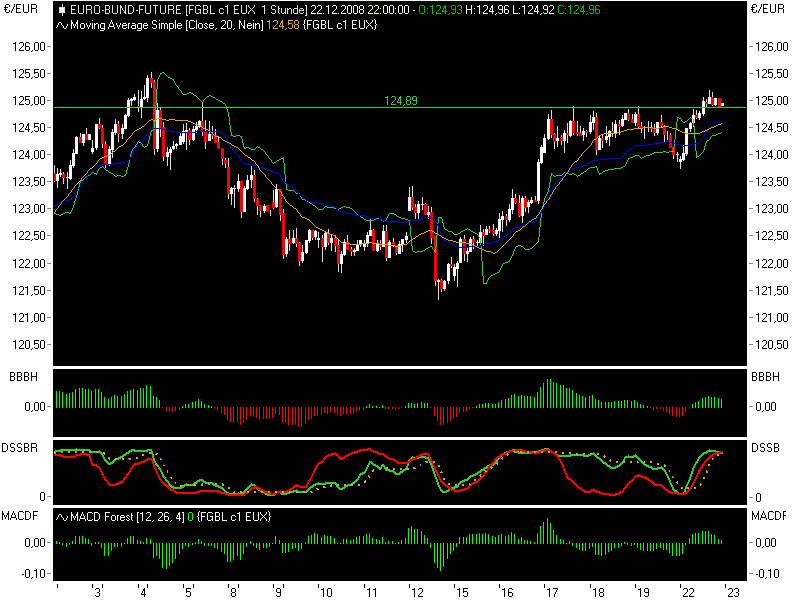800x600 pixels.
Task: Click the BBBH label on the left axis
Action: pos(23,377)
